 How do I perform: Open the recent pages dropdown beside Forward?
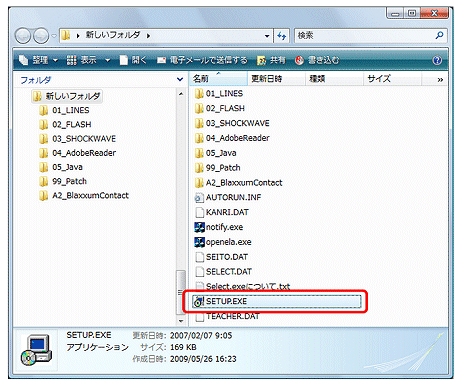coord(54,36)
